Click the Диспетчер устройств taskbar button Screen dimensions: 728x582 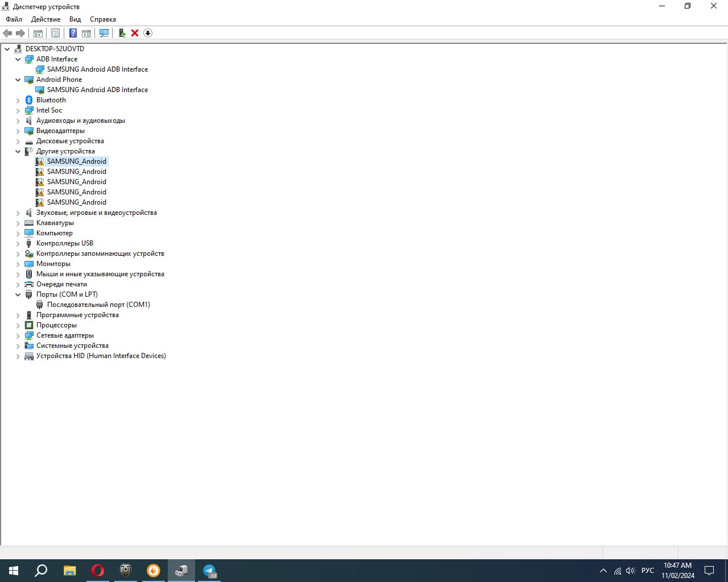[181, 571]
